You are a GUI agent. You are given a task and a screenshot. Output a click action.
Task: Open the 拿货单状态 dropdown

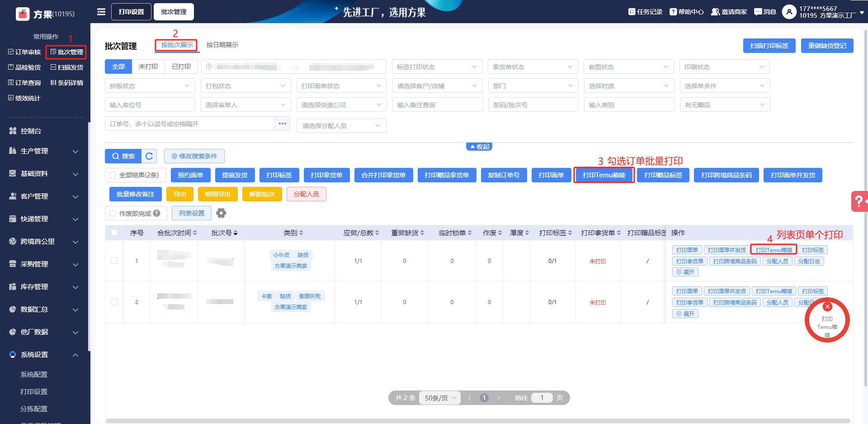pyautogui.click(x=533, y=67)
